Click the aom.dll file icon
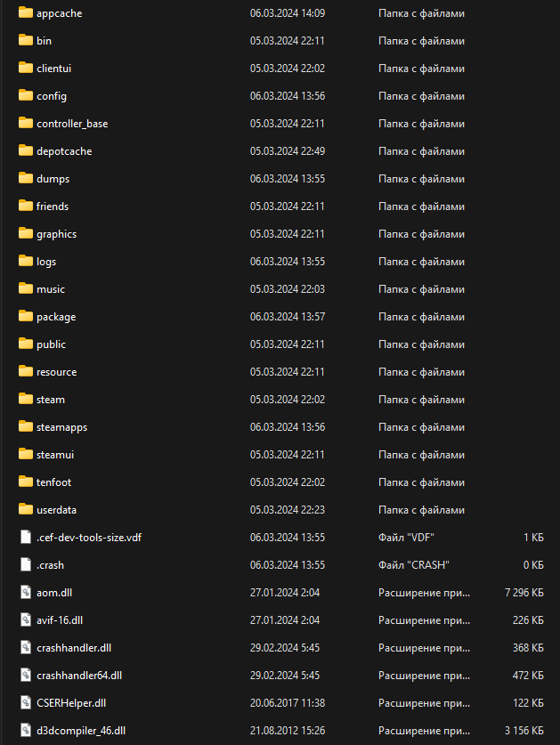 coord(26,592)
